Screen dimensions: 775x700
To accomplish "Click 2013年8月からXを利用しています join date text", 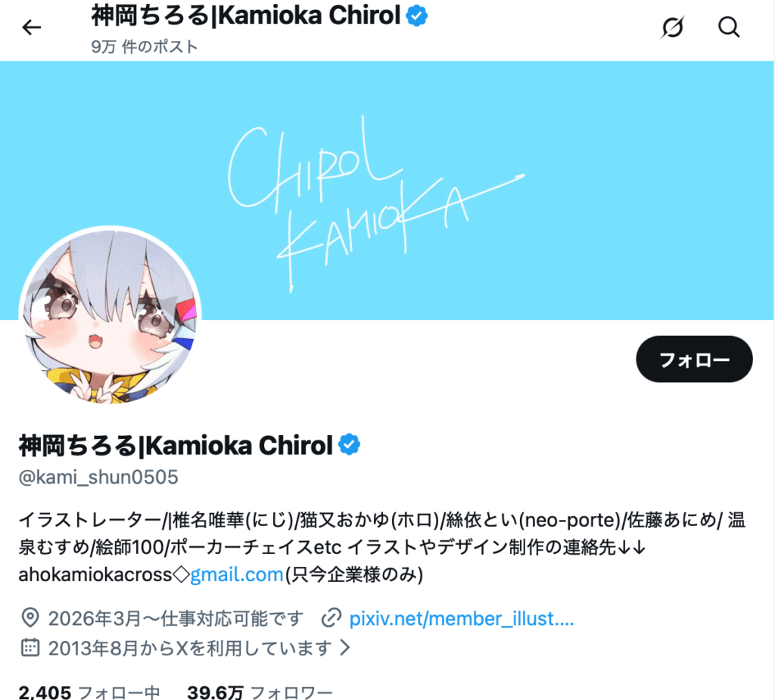I will (x=190, y=648).
